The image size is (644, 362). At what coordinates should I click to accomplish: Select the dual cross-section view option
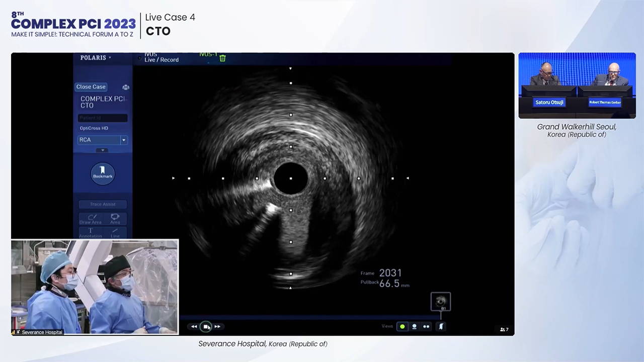click(426, 327)
